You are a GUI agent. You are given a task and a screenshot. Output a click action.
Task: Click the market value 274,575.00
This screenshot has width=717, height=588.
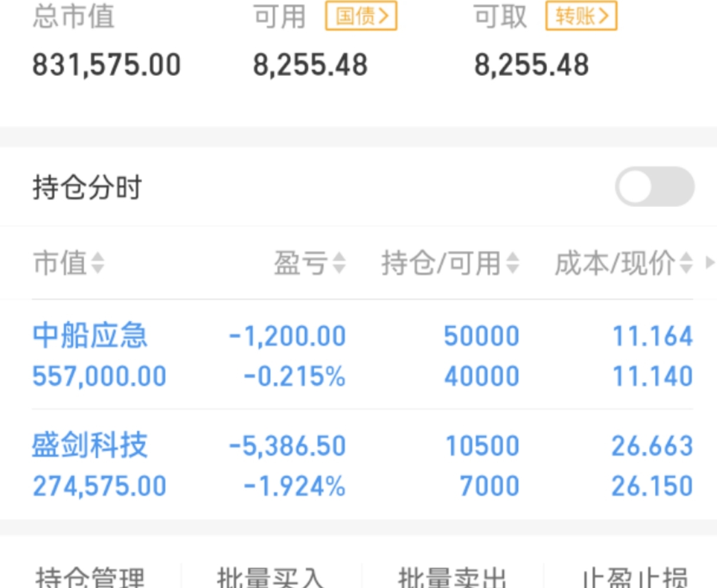click(x=99, y=486)
